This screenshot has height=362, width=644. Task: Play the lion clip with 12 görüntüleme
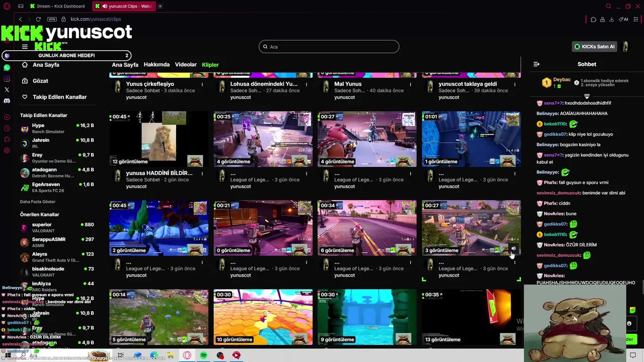158,139
